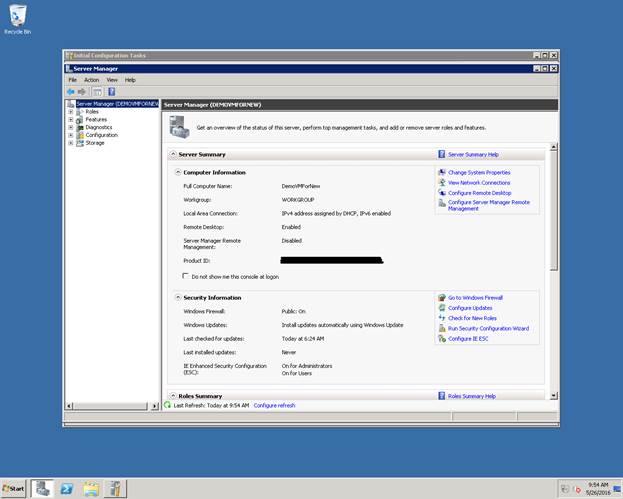Collapse the Server Summary section
Viewport: 623px width, 499px height.
click(x=173, y=154)
